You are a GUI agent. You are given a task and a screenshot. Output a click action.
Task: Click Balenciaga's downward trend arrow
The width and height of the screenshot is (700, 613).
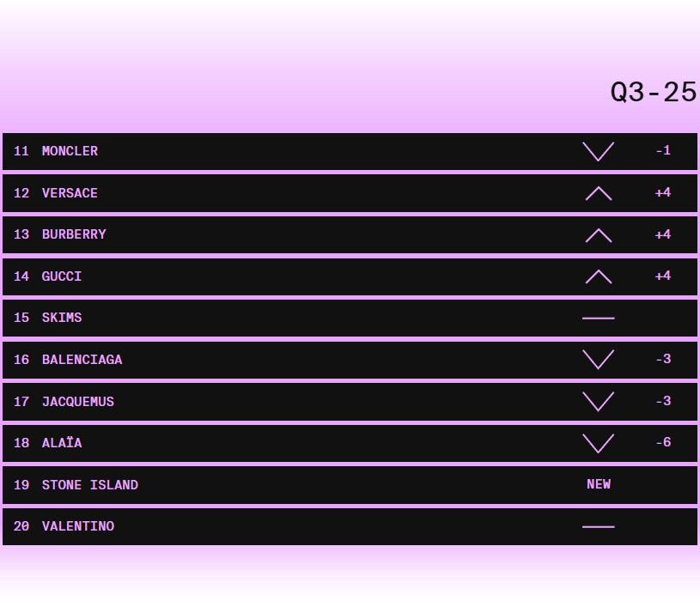[x=598, y=360]
